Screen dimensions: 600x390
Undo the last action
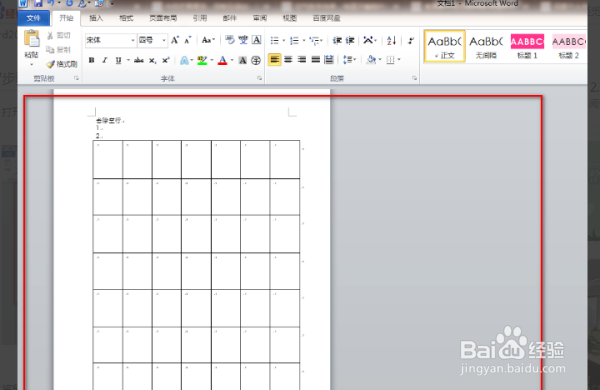(x=51, y=3)
